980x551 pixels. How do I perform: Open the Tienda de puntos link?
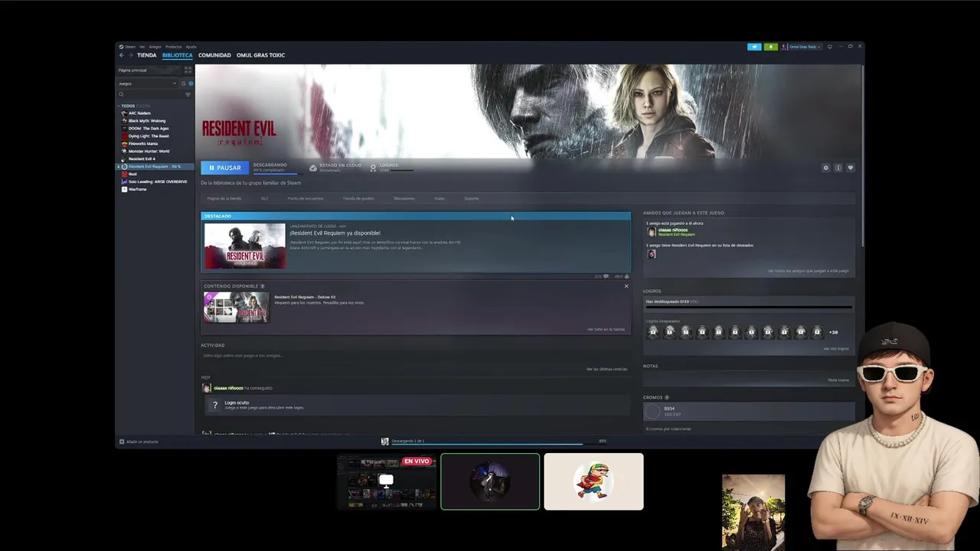(x=358, y=198)
